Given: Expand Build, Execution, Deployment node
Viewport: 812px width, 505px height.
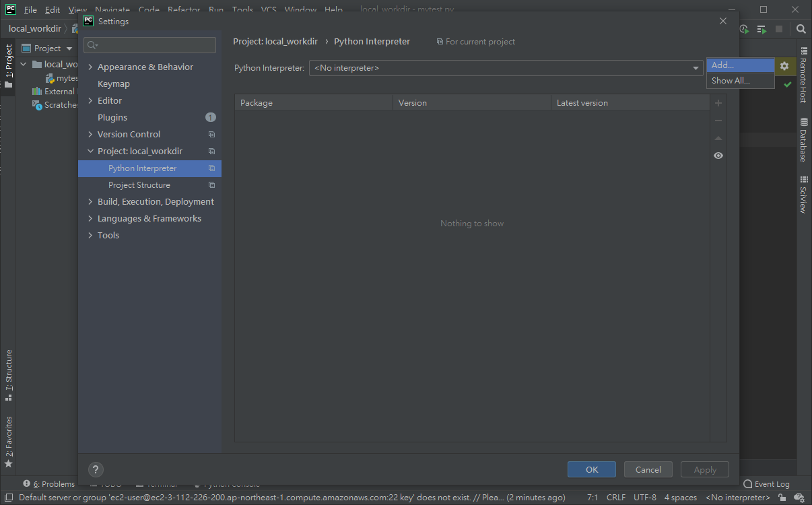Looking at the screenshot, I should 90,202.
